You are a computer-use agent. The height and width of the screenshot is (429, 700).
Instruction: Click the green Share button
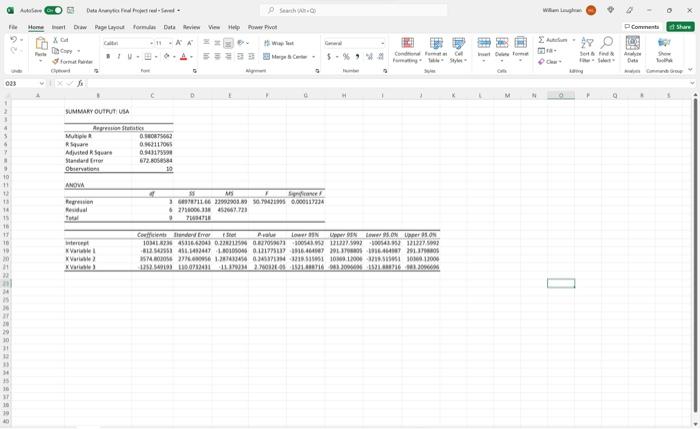(x=680, y=27)
